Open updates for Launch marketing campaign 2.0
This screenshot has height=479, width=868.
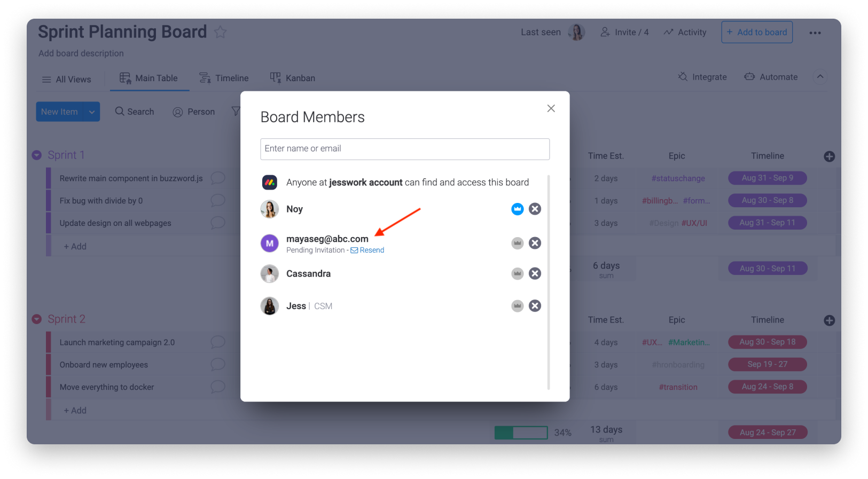[218, 342]
